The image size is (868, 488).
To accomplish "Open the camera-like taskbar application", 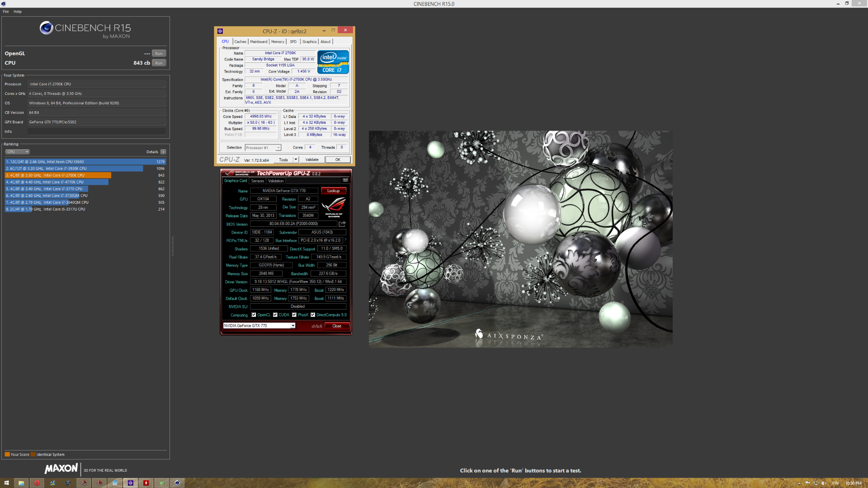I will 68,483.
